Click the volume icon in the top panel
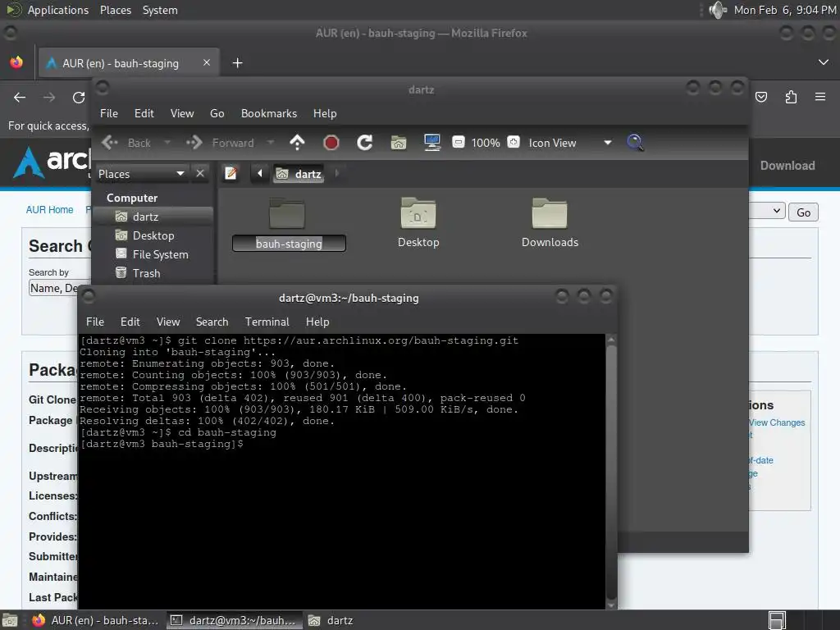 pos(717,10)
